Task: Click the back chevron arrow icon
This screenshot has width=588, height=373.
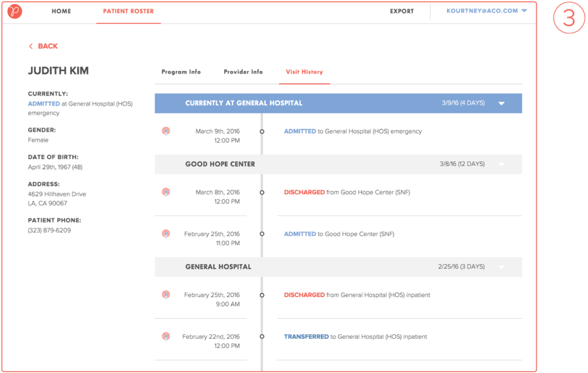Action: pos(31,46)
